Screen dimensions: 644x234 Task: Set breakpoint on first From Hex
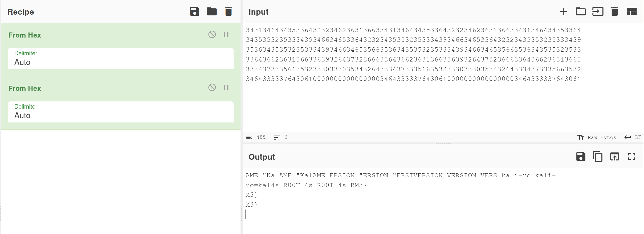coord(226,34)
